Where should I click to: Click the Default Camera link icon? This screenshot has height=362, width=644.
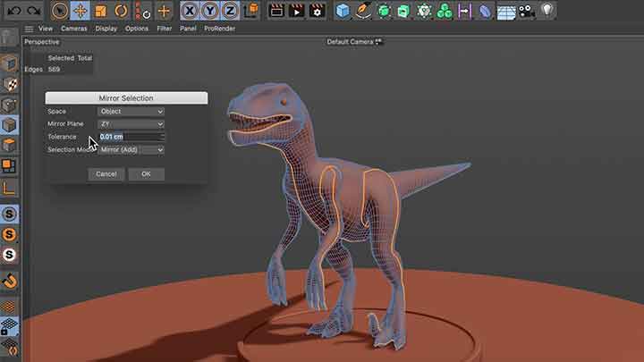click(x=378, y=41)
